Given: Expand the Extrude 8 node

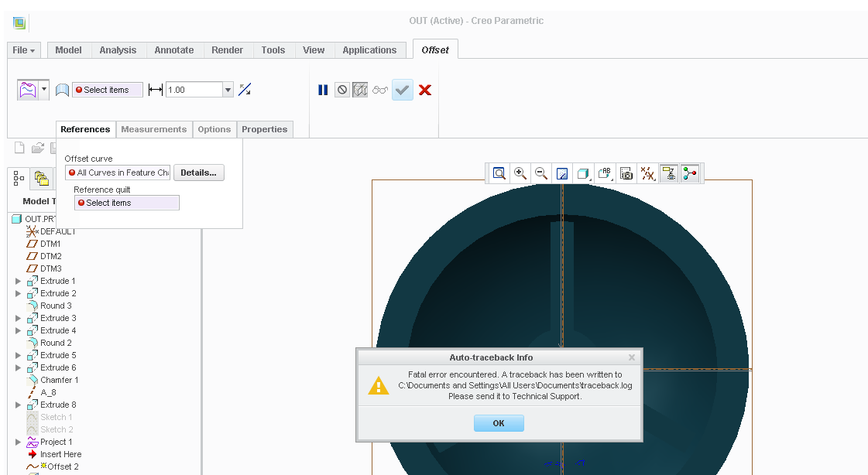Looking at the screenshot, I should pos(19,405).
